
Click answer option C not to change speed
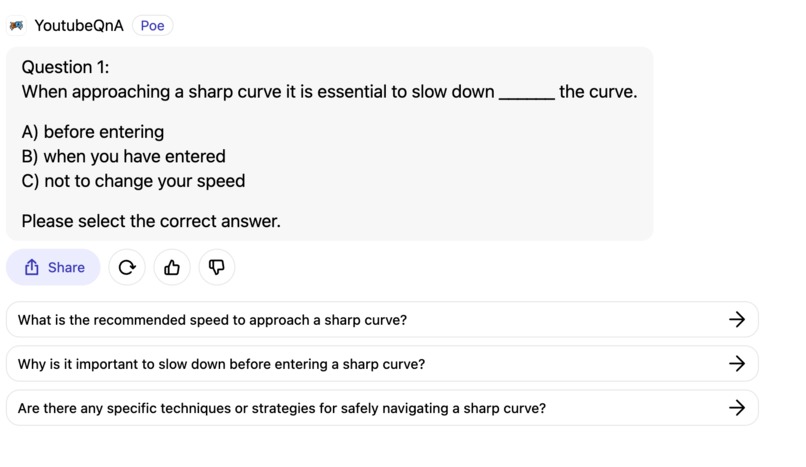tap(133, 181)
